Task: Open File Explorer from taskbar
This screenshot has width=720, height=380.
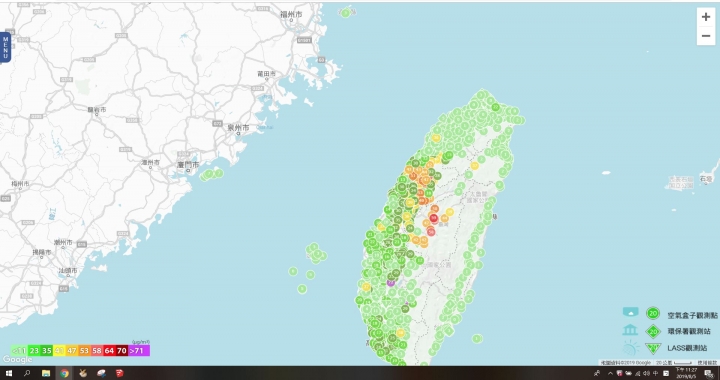Action: pos(46,373)
